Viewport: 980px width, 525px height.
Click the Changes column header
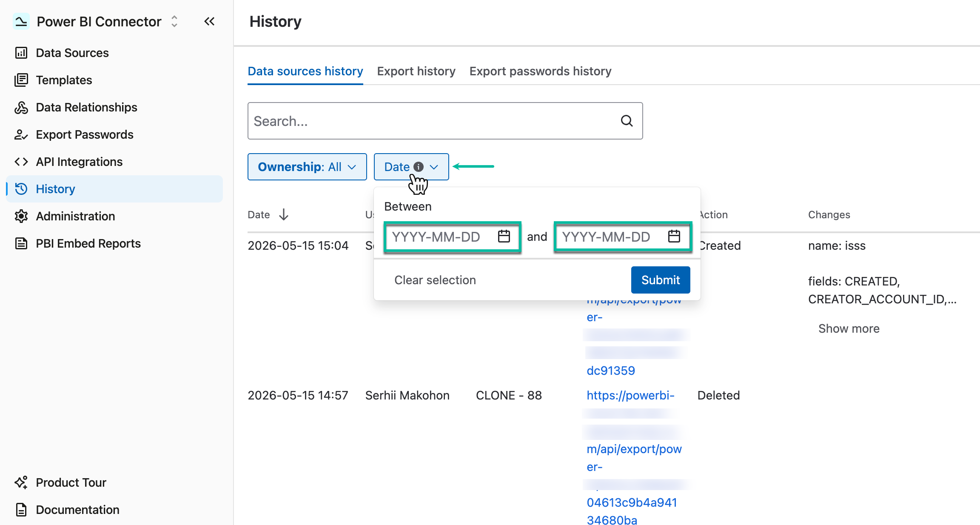tap(829, 215)
